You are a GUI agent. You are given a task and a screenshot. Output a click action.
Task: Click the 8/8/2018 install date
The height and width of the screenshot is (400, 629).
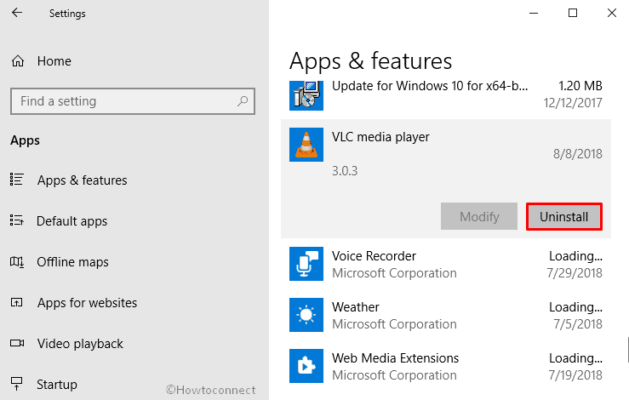pos(578,154)
